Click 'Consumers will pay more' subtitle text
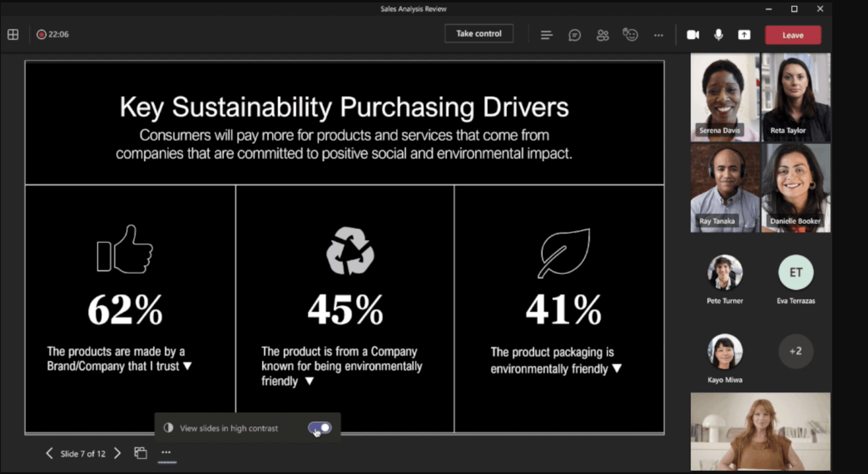 click(344, 144)
